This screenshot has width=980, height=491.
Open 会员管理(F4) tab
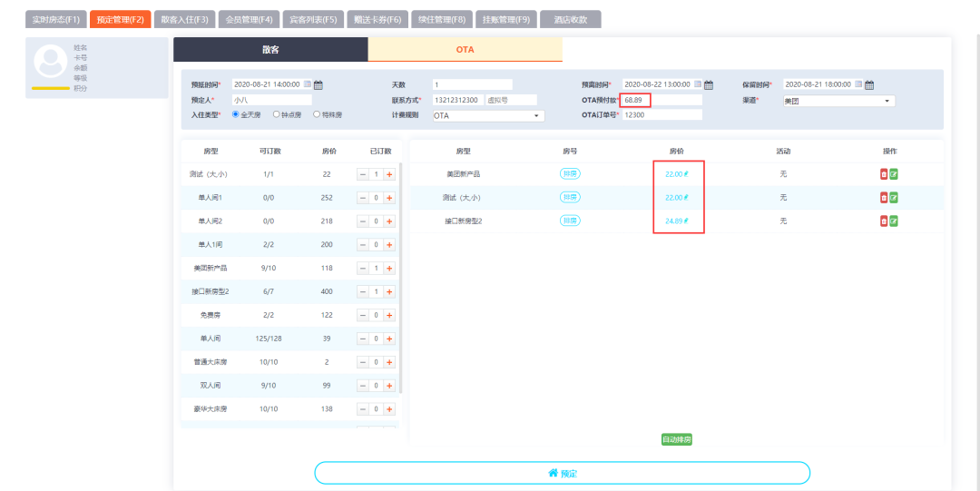[x=250, y=19]
